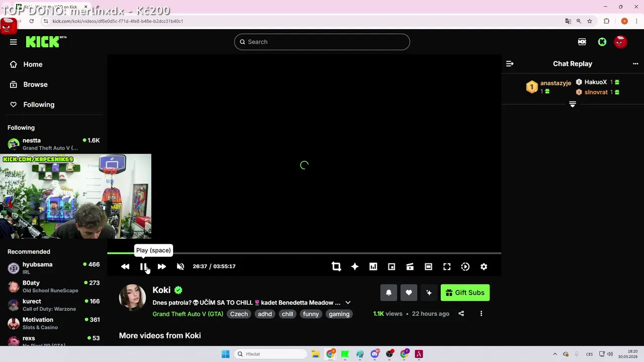This screenshot has height=362, width=644.
Task: Reload the page
Action: tap(31, 21)
